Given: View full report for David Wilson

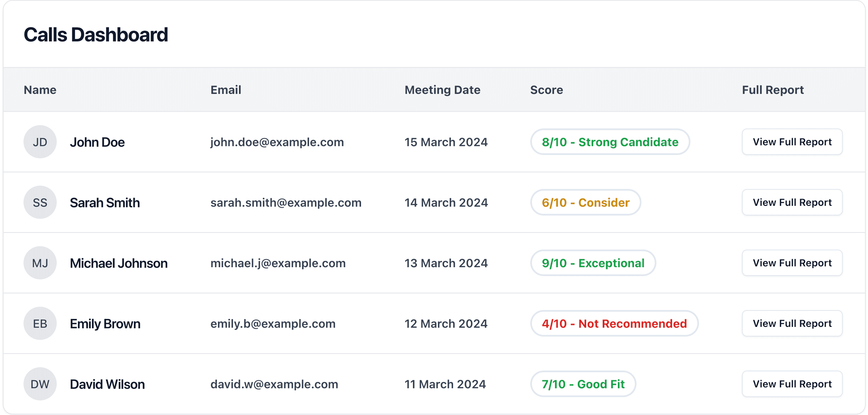Looking at the screenshot, I should pos(792,384).
